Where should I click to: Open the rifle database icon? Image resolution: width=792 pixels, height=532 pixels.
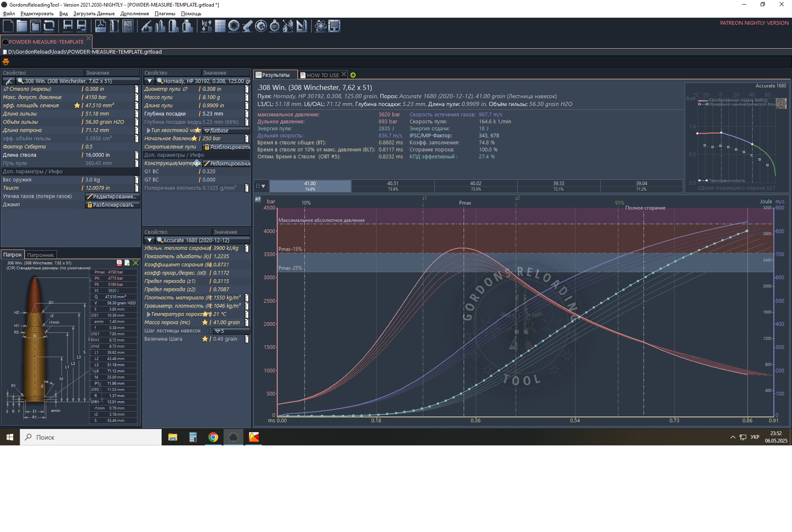pyautogui.click(x=146, y=26)
